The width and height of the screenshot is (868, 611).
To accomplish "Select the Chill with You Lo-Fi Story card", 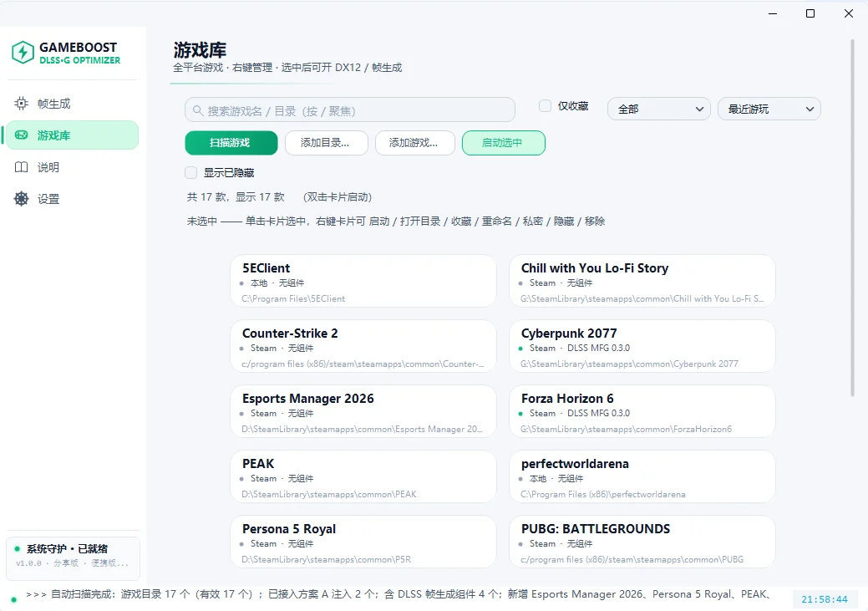I will click(642, 281).
